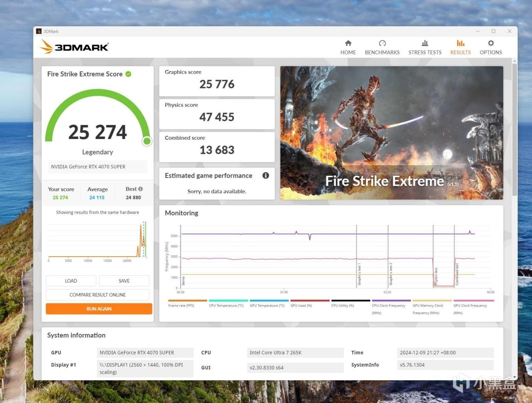Click the Graphics score value 25 776
The width and height of the screenshot is (532, 403).
point(217,84)
